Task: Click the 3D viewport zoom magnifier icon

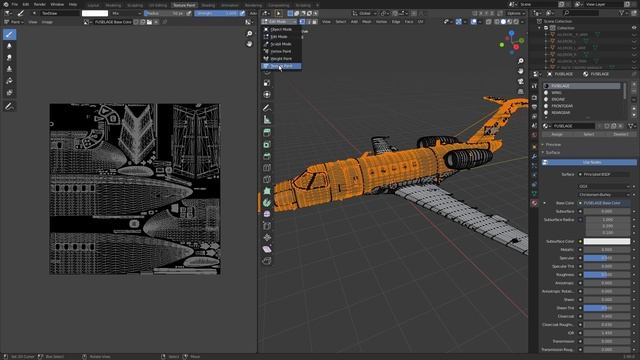Action: point(520,61)
